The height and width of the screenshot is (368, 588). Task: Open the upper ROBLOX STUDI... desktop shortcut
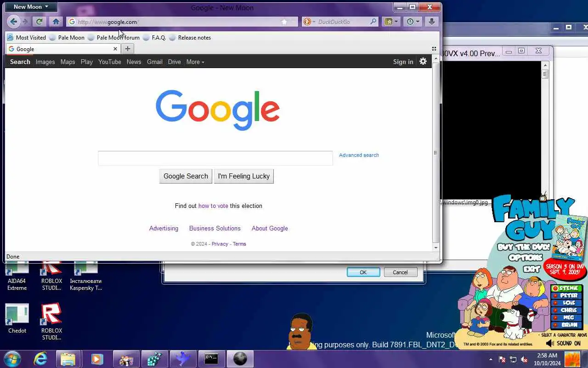[x=51, y=276]
